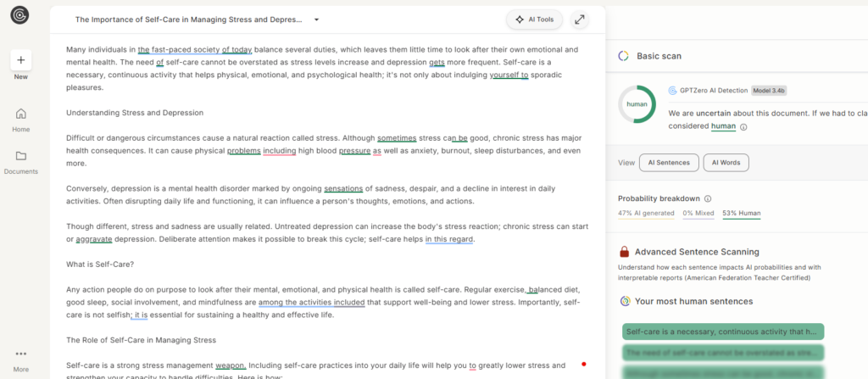
Task: Click underlined word 'gets'
Action: point(437,62)
